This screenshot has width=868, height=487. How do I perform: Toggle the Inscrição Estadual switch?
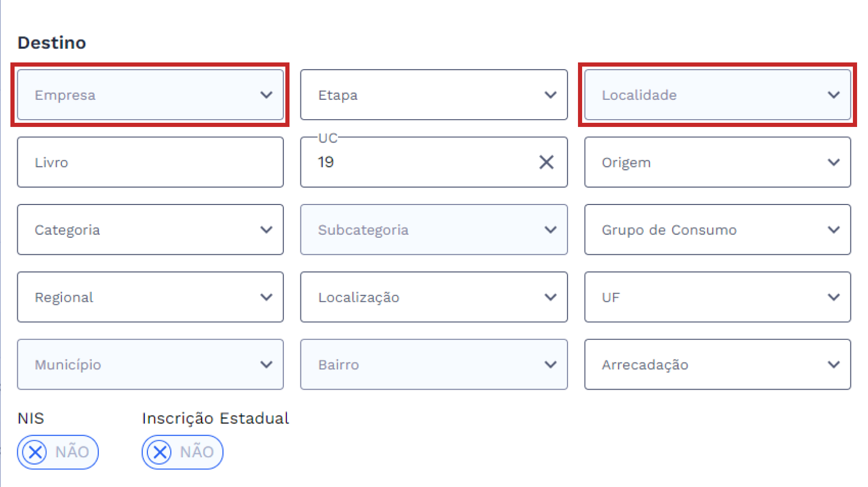pos(182,452)
